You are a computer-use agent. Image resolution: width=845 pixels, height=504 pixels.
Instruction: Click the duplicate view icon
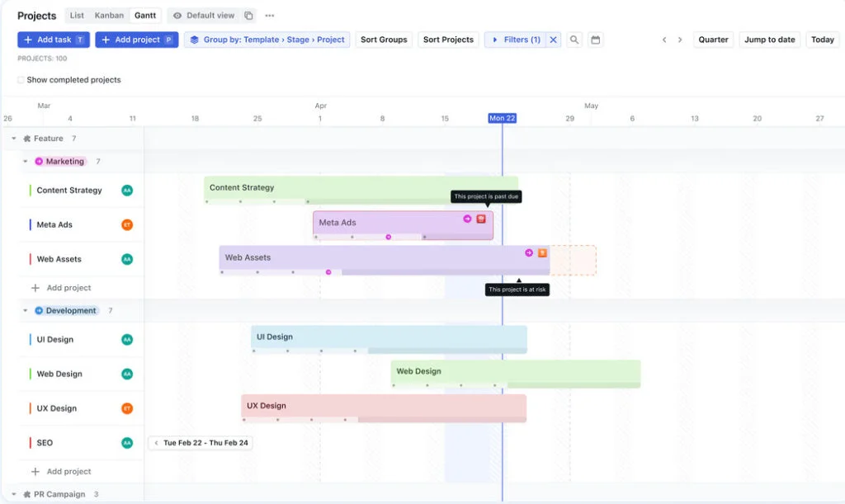click(249, 16)
